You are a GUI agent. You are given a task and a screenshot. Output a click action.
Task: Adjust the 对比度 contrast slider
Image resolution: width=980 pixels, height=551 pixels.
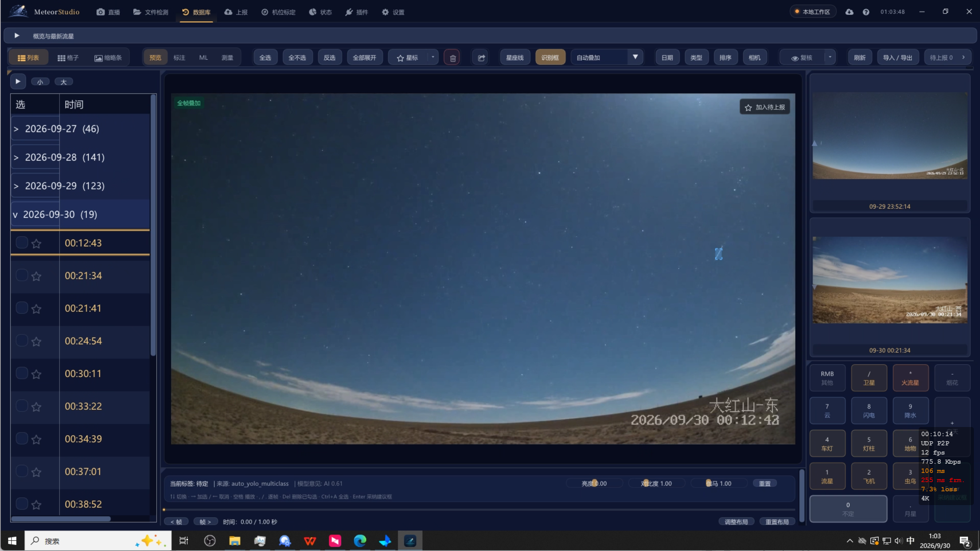tap(656, 483)
